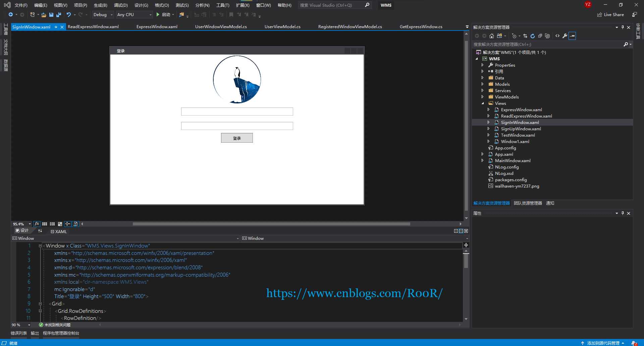Collapse the WMS project node
Screen dimensions: 644x346
coord(477,59)
